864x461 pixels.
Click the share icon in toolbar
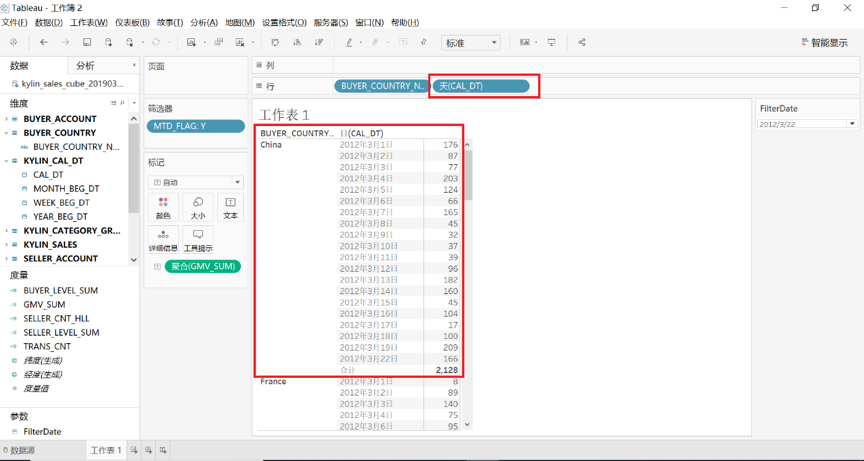pyautogui.click(x=582, y=43)
